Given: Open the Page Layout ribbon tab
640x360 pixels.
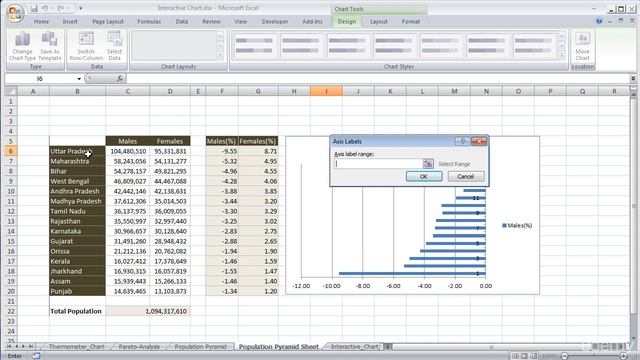Looking at the screenshot, I should 108,21.
